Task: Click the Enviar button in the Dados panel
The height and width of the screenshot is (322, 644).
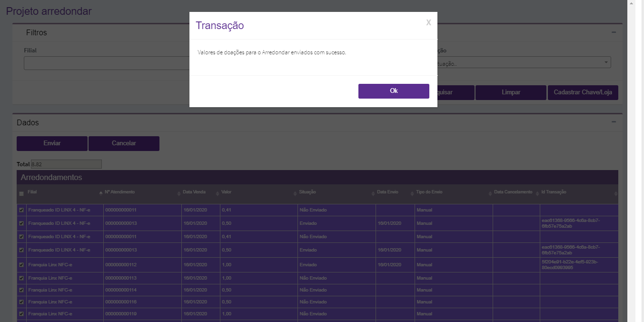Action: 52,143
